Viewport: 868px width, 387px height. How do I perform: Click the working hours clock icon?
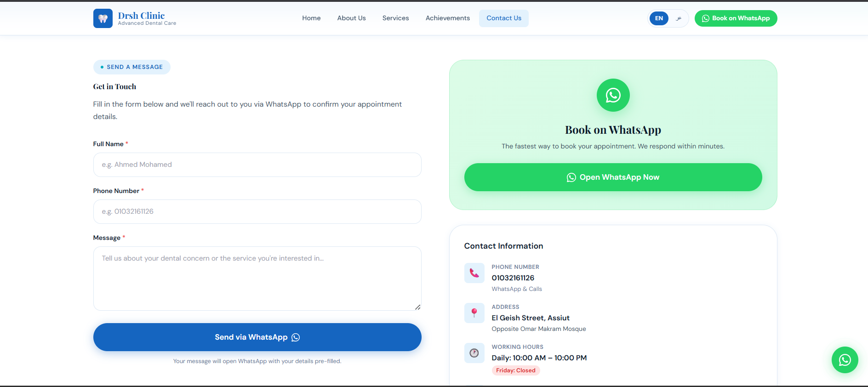pyautogui.click(x=474, y=353)
